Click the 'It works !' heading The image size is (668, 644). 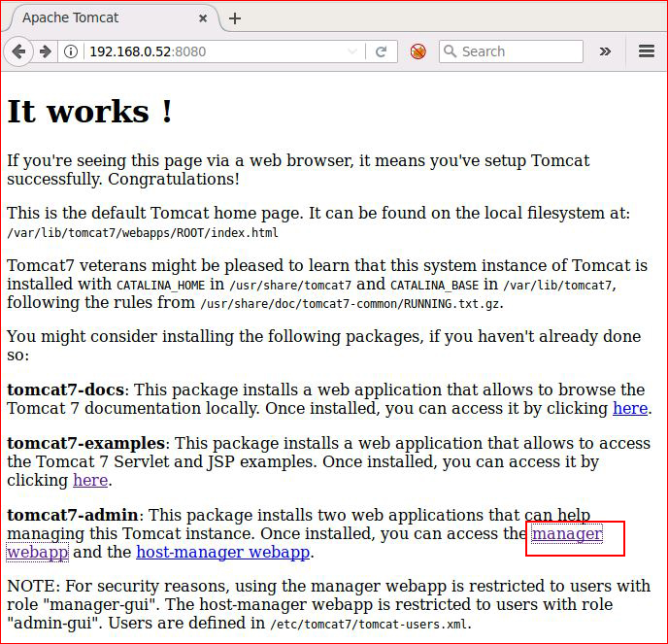pos(89,112)
